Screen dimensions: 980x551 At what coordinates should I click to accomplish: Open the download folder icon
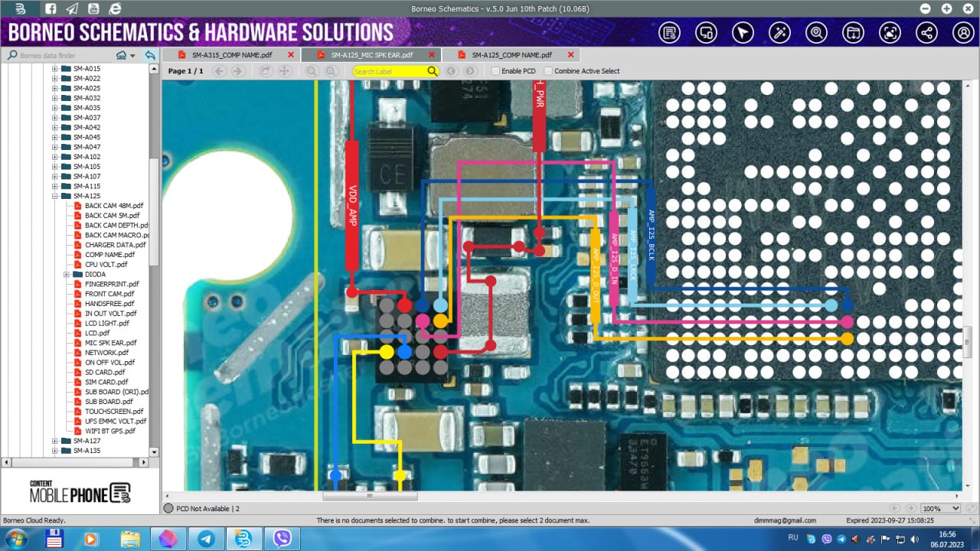853,33
